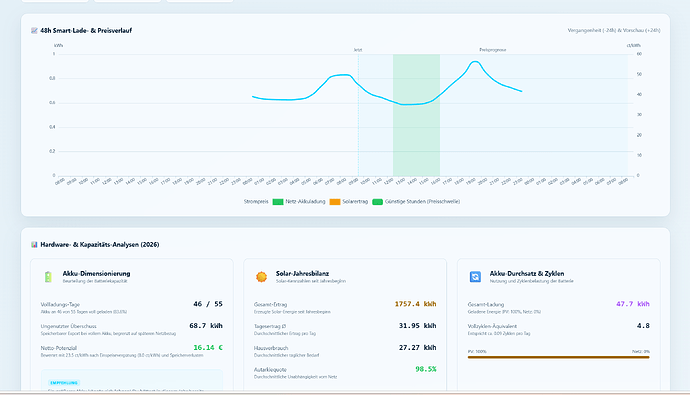Click the price curve peak near 19:00
Viewport: 690px width, 395px height.
point(474,62)
